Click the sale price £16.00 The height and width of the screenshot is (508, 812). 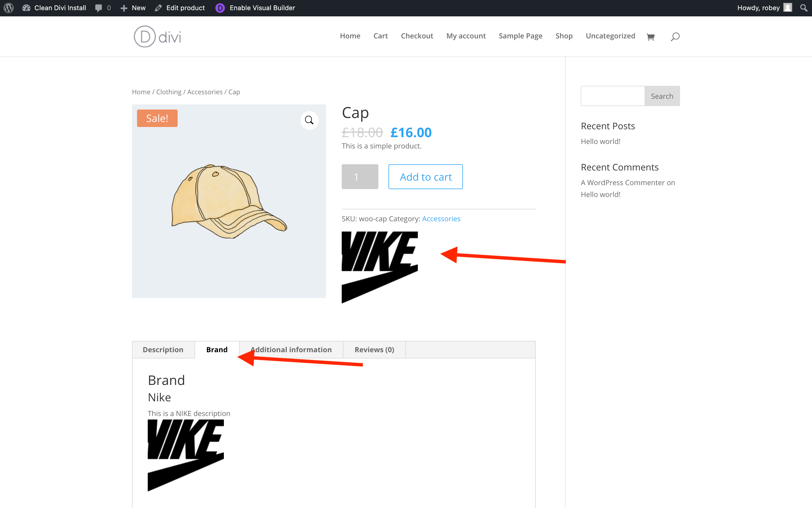click(411, 133)
